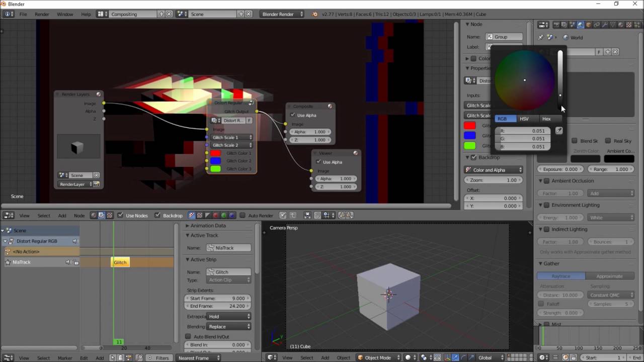The width and height of the screenshot is (644, 362).
Task: Delete the Compositing screen layout
Action: coord(169,14)
